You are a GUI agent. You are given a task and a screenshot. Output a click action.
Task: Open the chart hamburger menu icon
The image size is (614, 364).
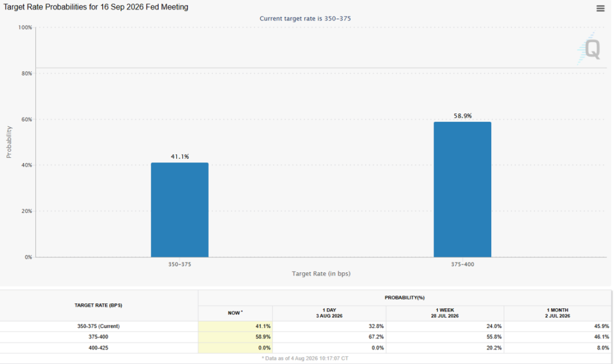[x=600, y=8]
